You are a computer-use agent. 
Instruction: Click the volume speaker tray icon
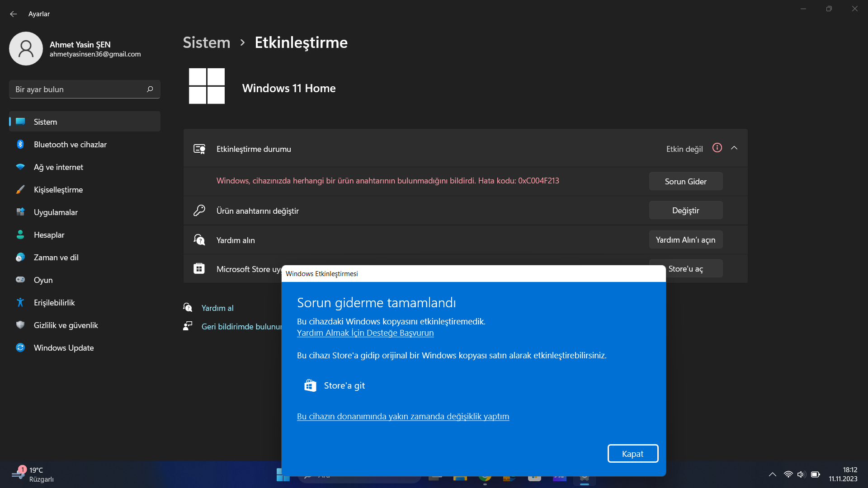click(x=801, y=474)
